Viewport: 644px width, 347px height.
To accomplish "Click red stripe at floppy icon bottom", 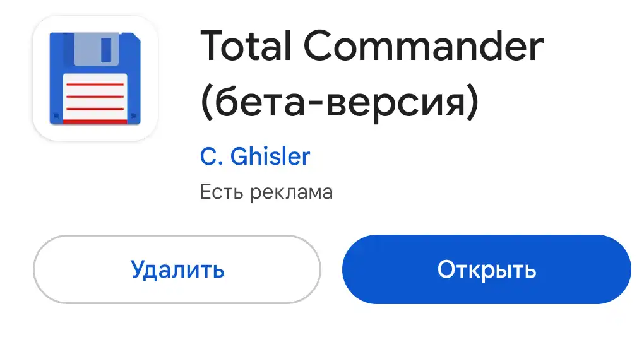I will (x=95, y=122).
